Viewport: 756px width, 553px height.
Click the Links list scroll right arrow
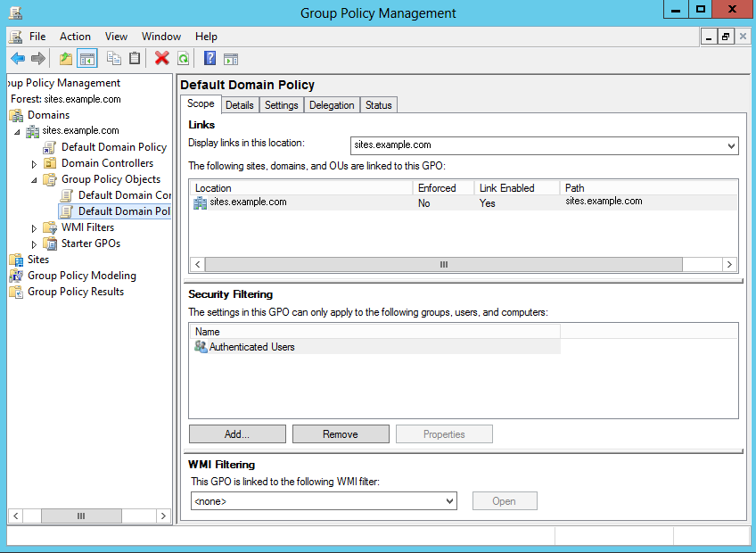click(x=729, y=264)
